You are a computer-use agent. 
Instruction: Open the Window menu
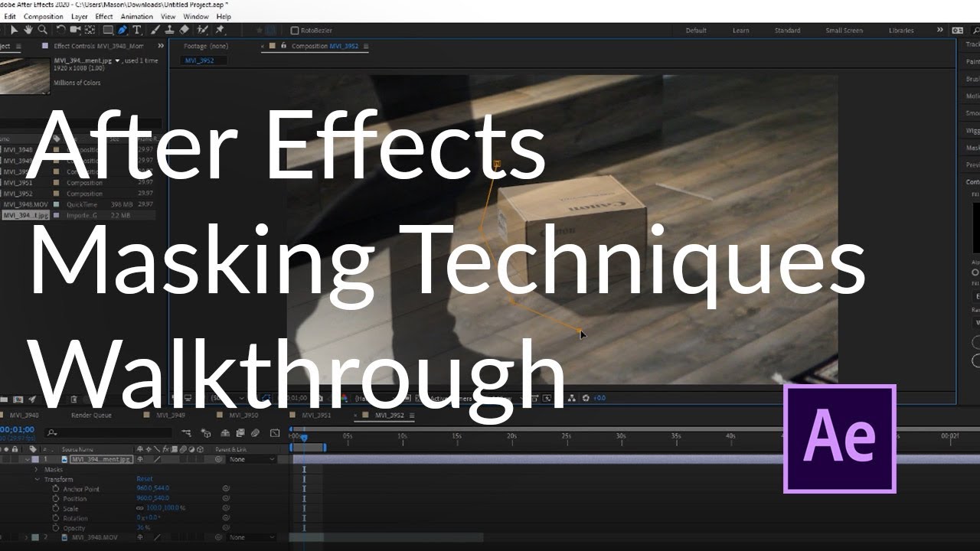coord(196,16)
